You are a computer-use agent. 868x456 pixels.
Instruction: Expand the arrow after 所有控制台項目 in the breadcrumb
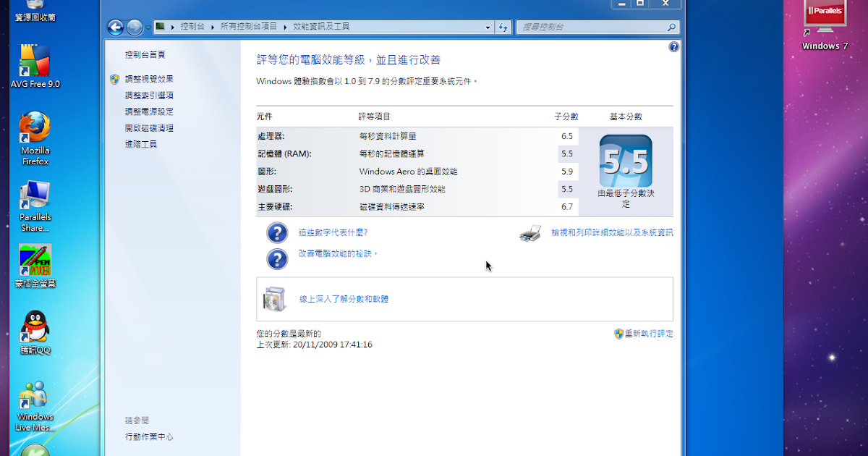click(x=285, y=27)
